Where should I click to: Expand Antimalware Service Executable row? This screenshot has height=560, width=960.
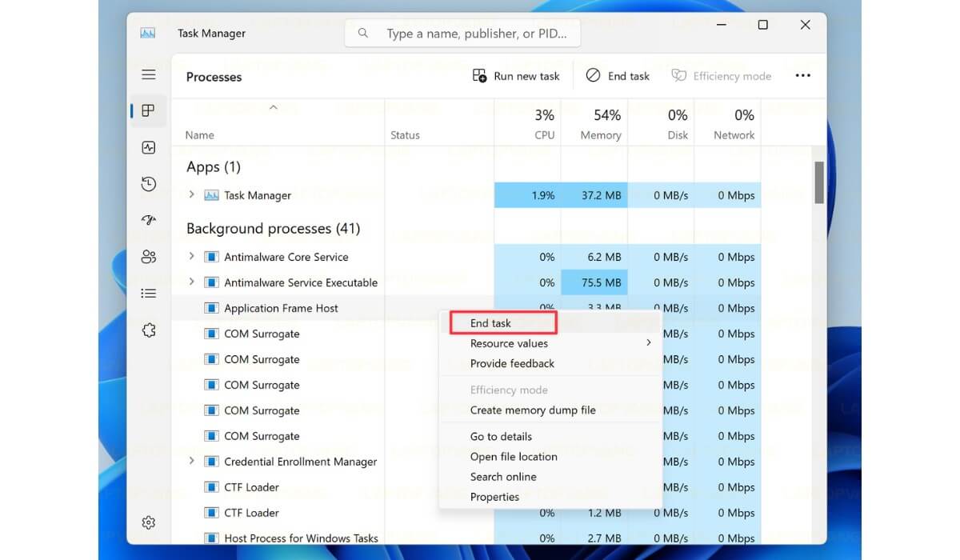(191, 282)
